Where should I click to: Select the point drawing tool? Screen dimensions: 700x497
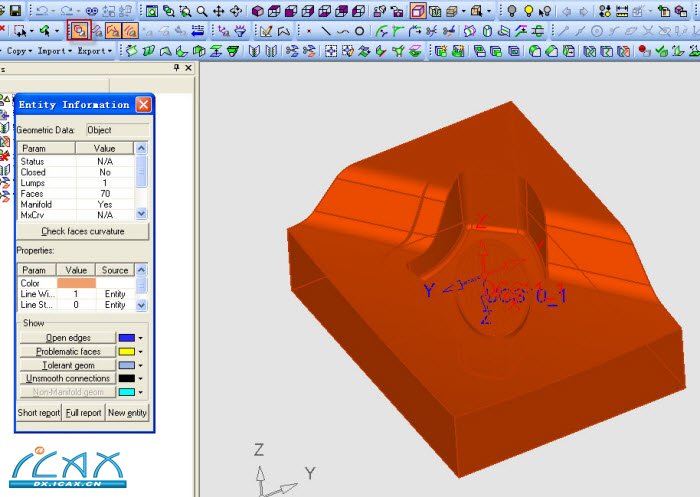point(308,31)
